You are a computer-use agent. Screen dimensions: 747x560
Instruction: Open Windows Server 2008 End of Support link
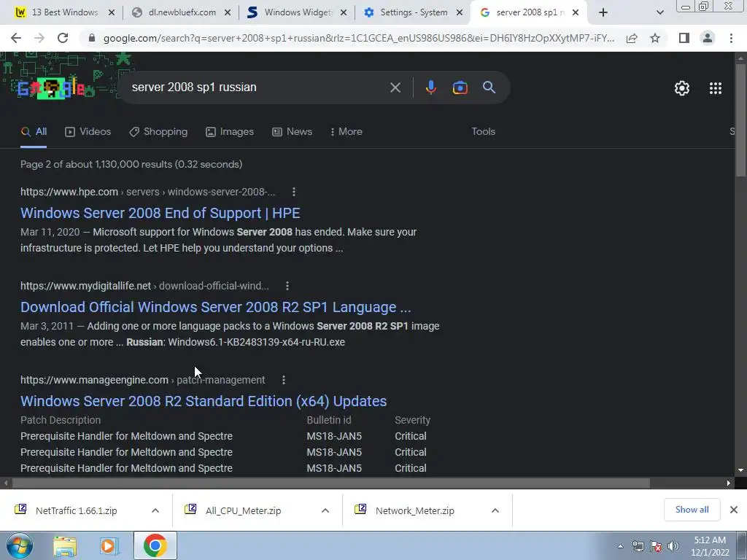pos(160,213)
